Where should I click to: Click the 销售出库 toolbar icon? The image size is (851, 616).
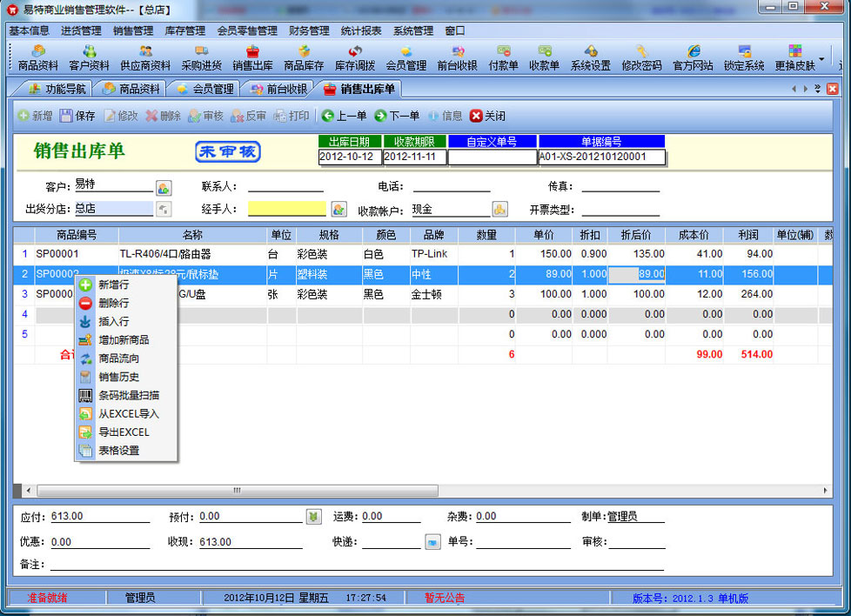252,57
